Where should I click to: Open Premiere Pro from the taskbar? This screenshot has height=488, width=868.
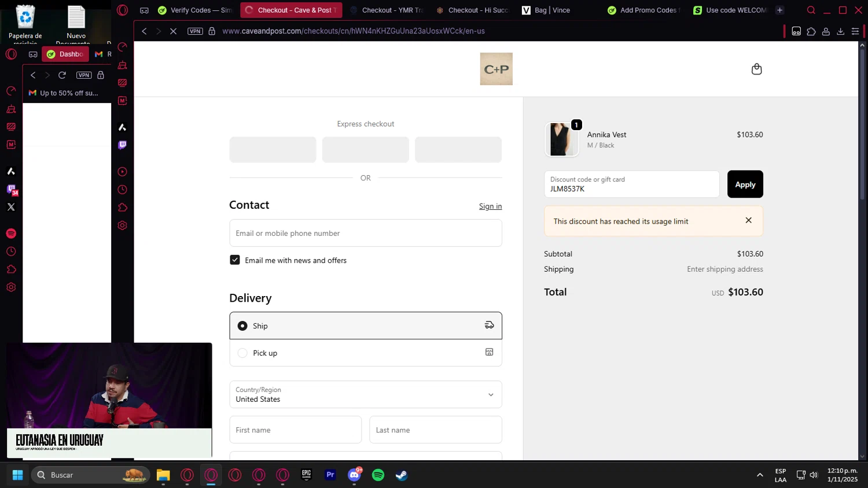point(330,475)
